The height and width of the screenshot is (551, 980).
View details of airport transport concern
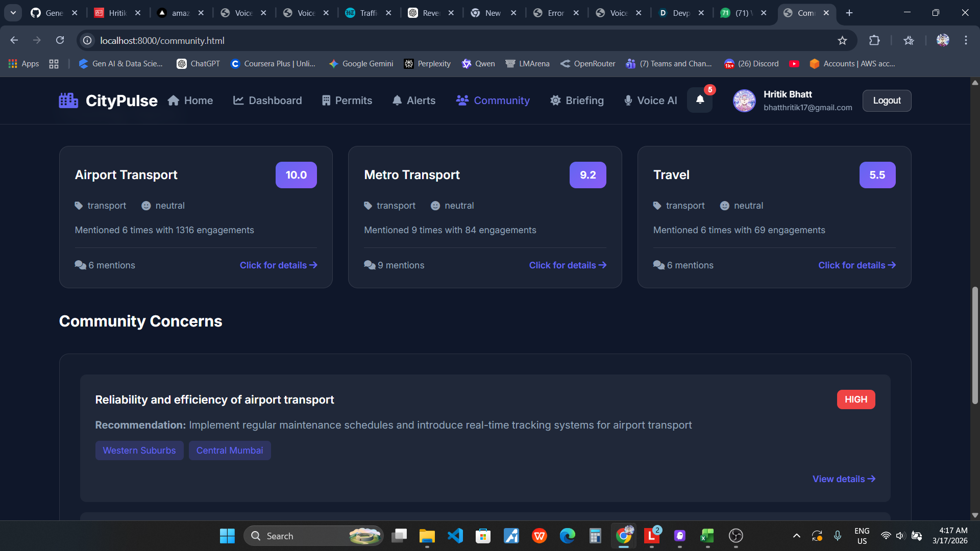coord(844,479)
